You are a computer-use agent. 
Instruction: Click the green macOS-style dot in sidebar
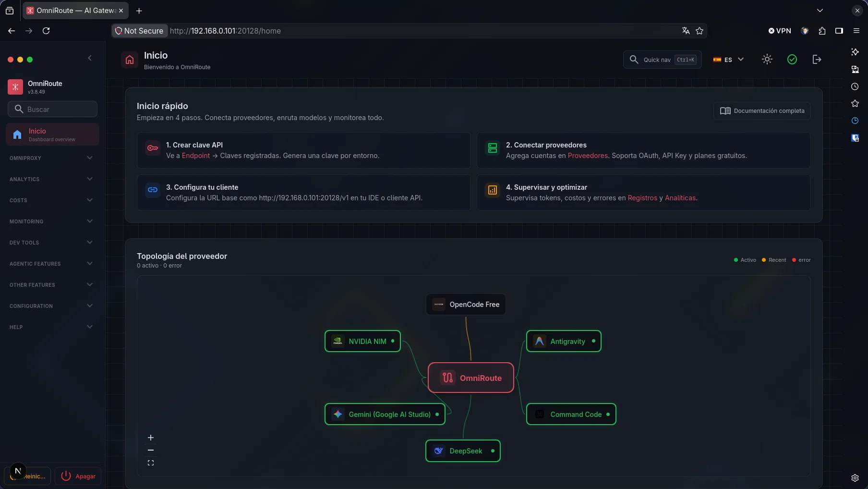tap(30, 60)
